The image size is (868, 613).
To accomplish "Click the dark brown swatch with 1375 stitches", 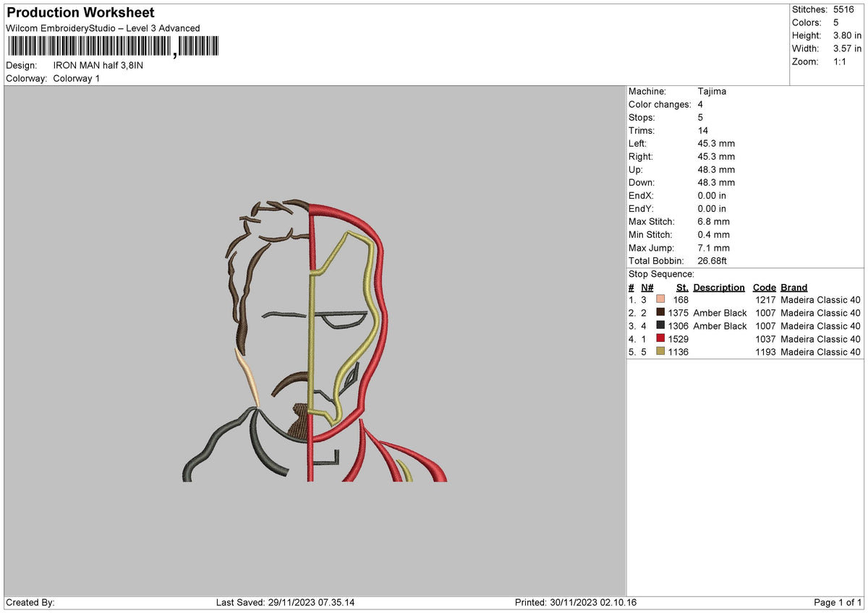I will [660, 313].
